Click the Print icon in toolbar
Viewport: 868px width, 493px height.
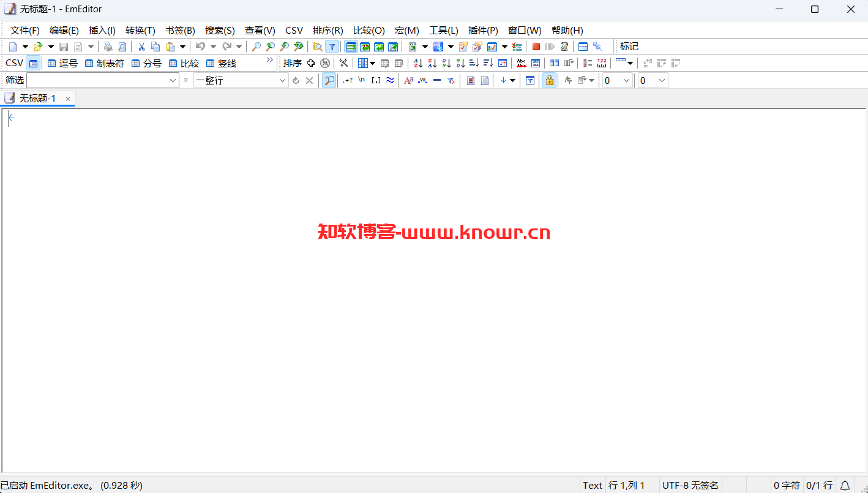point(108,47)
